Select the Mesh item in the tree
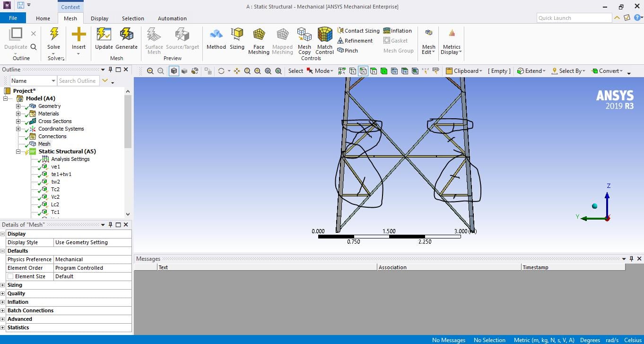 [44, 144]
